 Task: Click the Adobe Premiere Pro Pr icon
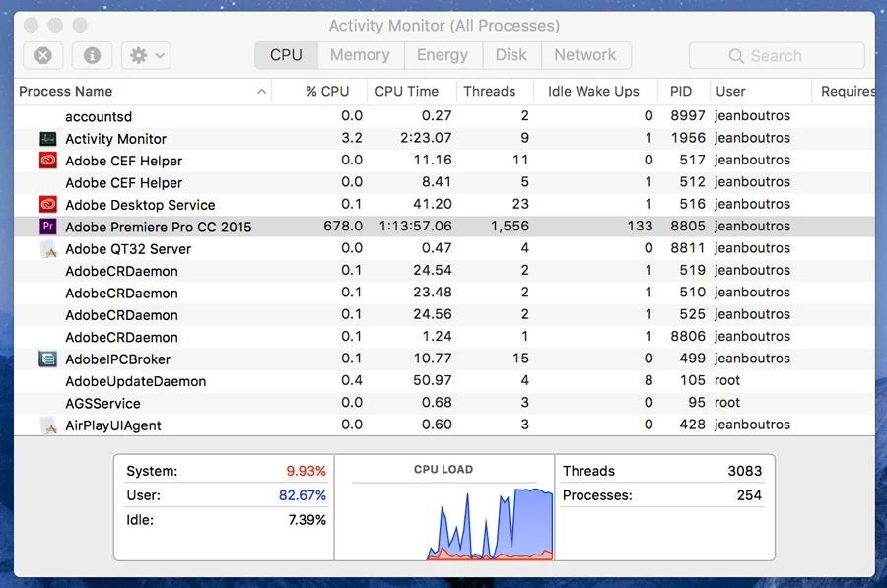[x=48, y=227]
